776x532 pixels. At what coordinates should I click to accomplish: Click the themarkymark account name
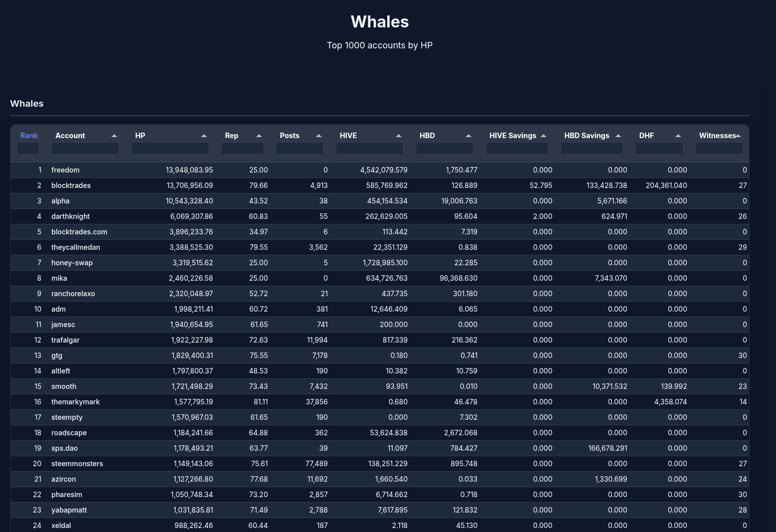tap(75, 402)
